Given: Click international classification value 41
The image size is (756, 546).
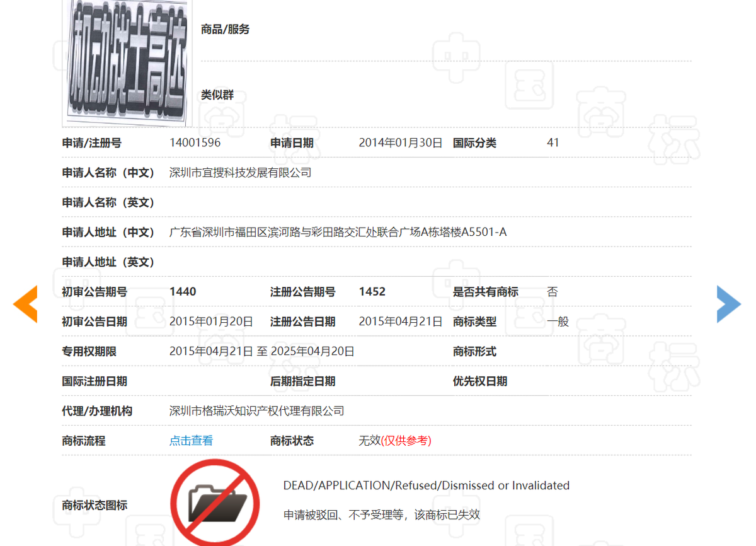Looking at the screenshot, I should [x=553, y=142].
